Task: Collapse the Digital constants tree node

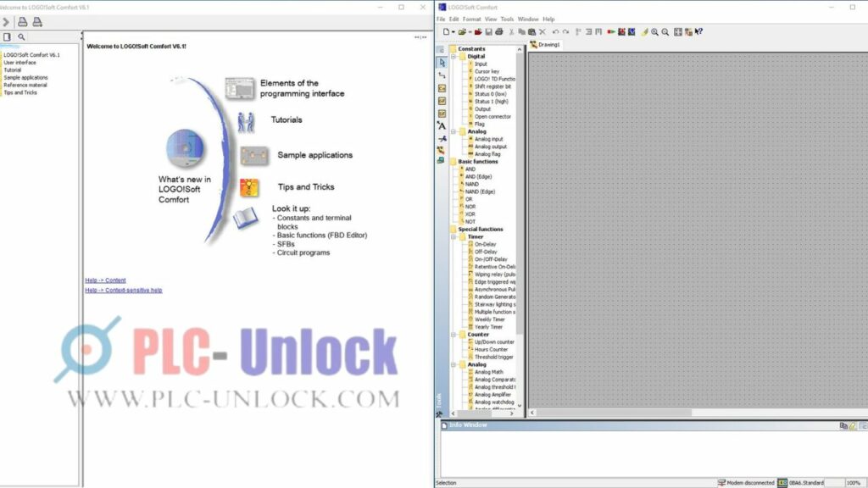Action: [x=453, y=57]
